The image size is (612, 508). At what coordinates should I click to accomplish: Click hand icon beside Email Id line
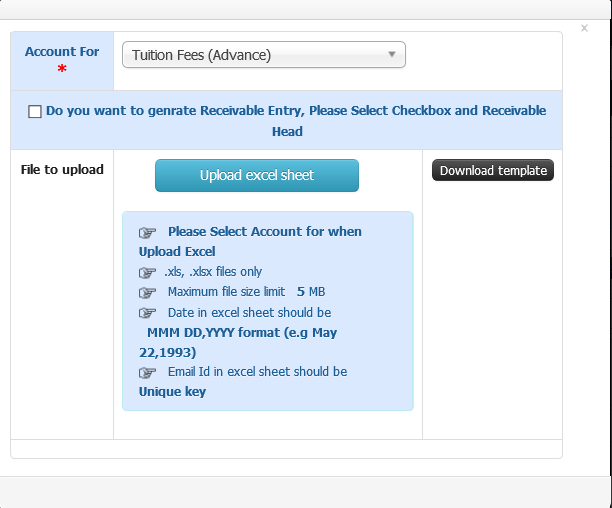point(147,373)
